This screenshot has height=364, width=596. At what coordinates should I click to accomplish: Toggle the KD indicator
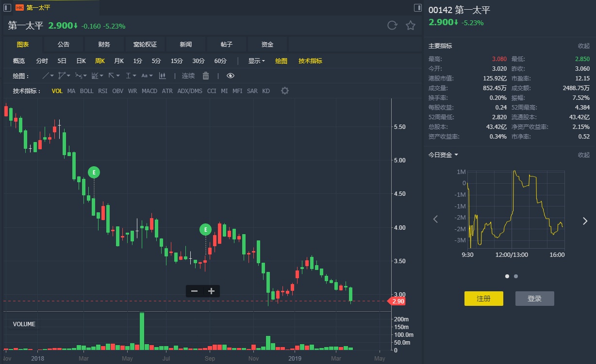[266, 91]
